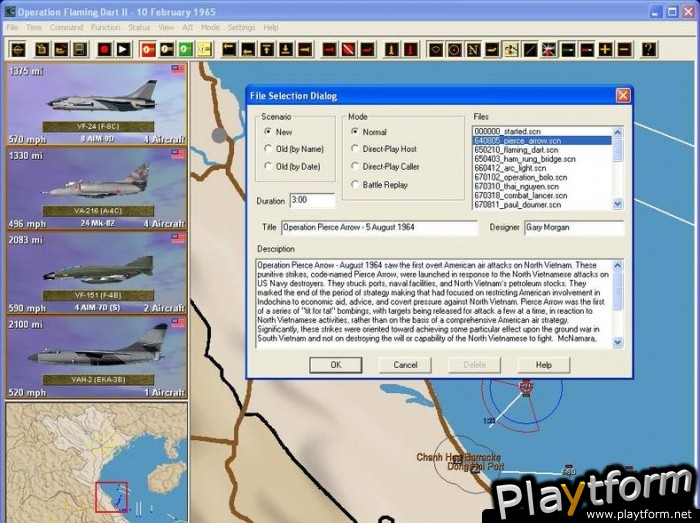The height and width of the screenshot is (523, 700).
Task: Click the green line toolbar icon
Action: tap(568, 49)
